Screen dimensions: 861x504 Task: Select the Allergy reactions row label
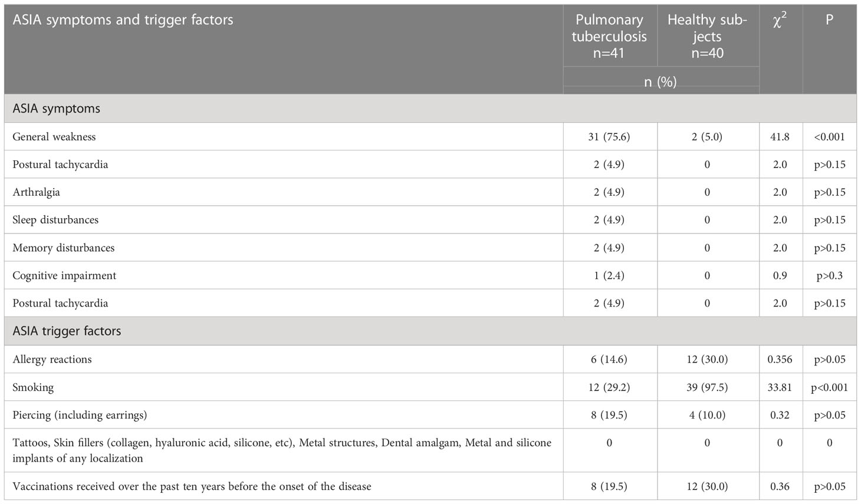coord(52,359)
